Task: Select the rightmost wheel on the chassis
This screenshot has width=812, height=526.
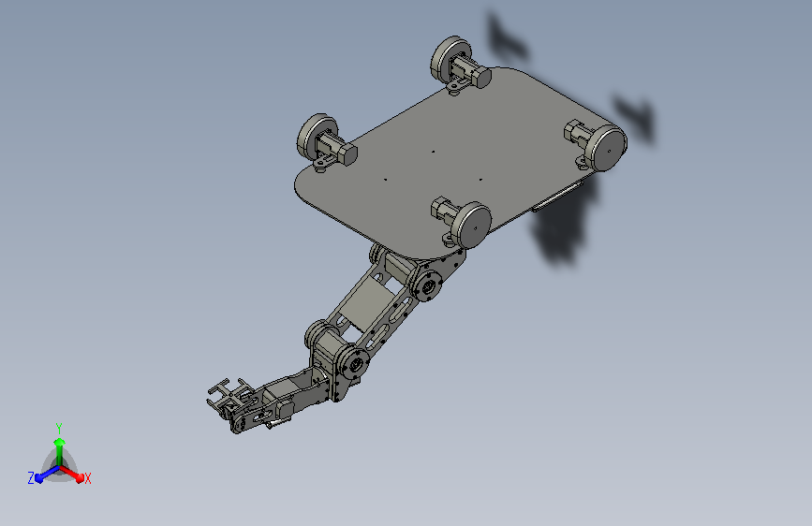Action: [x=605, y=147]
